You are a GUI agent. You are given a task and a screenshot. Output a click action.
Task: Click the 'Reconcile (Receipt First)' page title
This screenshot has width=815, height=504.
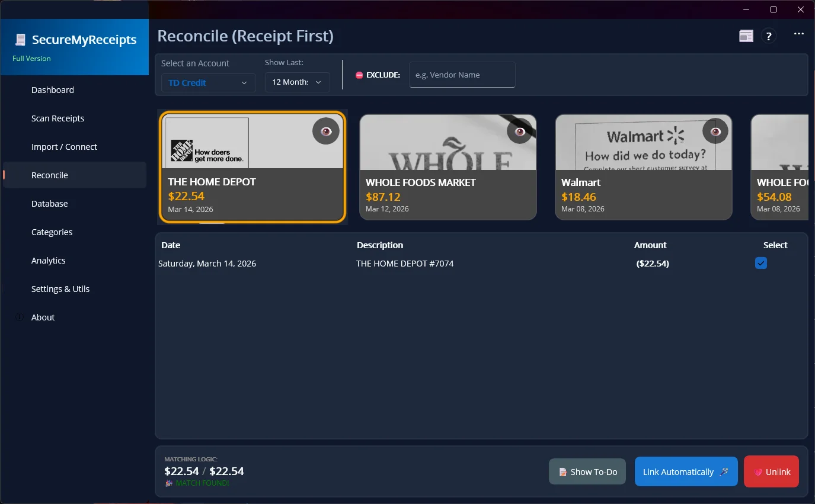pos(245,36)
